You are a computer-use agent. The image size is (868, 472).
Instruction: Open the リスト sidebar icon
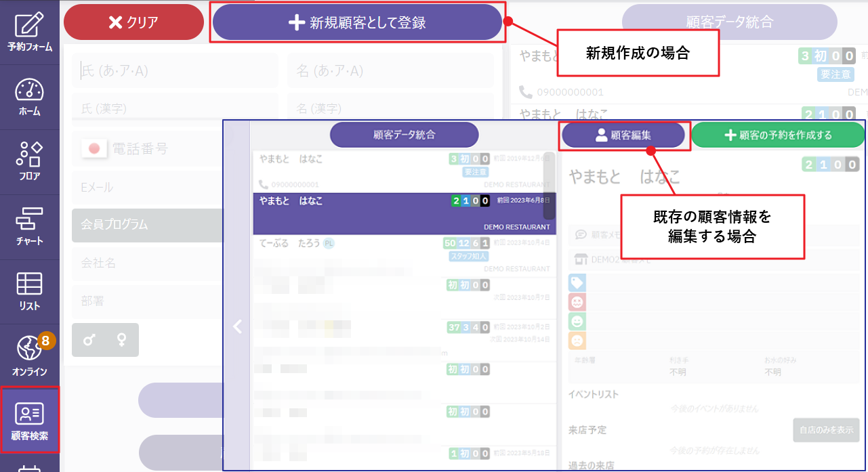(x=29, y=291)
